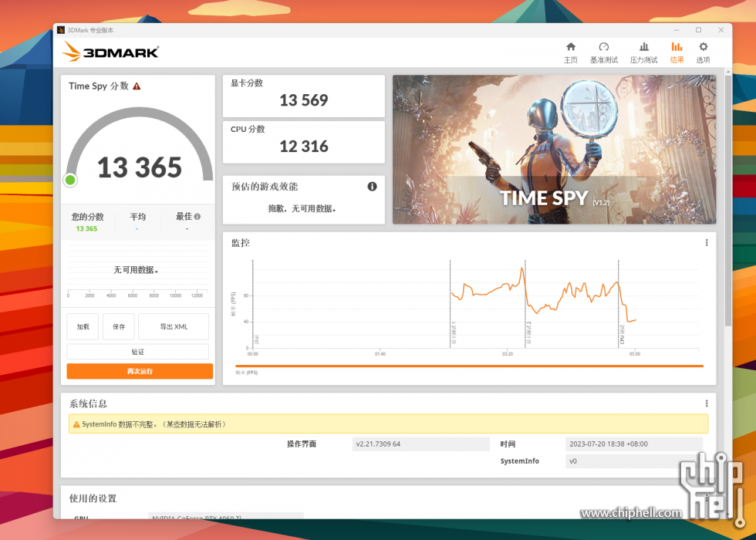Open the monitoring panel three-dot menu

click(707, 242)
